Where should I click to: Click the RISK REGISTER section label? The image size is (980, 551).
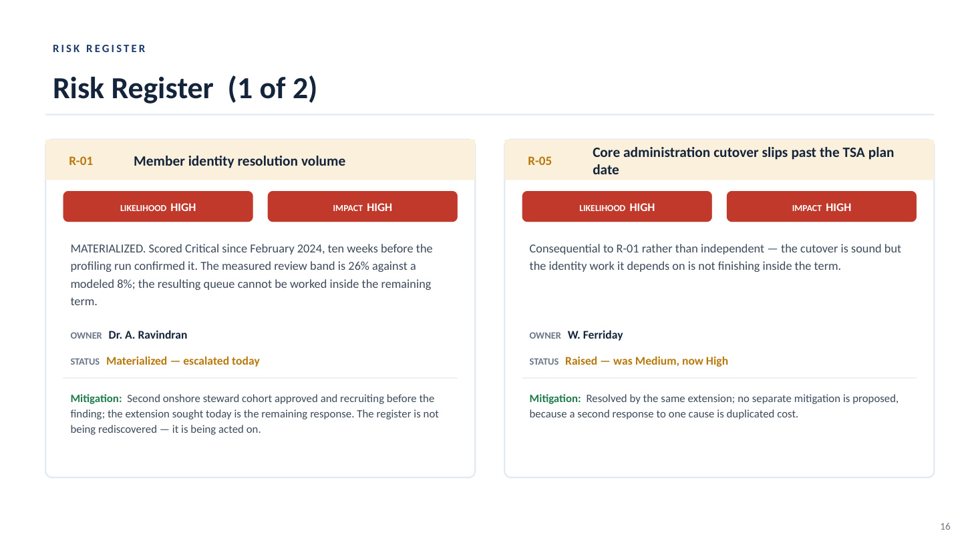100,49
